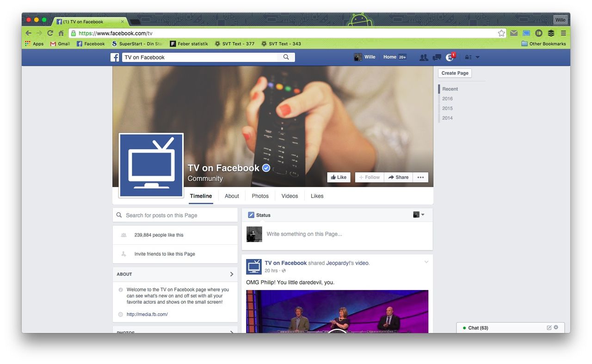Open the three-dots more actions button
Viewport: 592px width, 364px height.
coord(420,177)
